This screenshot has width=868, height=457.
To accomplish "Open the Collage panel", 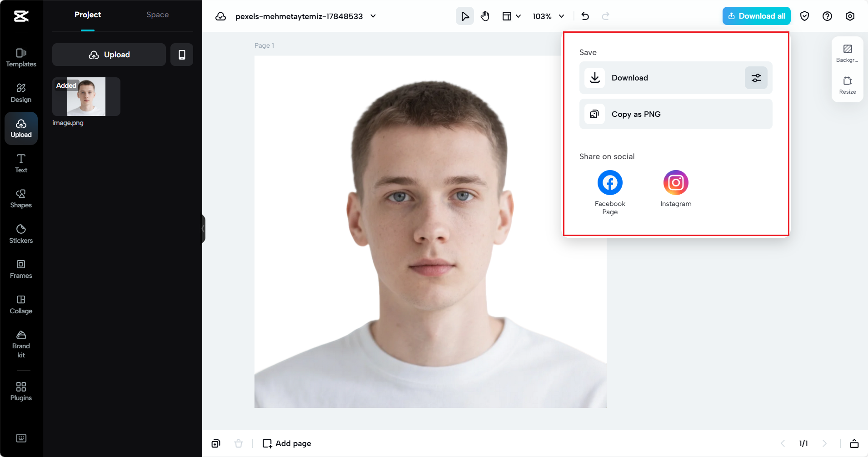I will coord(21,305).
